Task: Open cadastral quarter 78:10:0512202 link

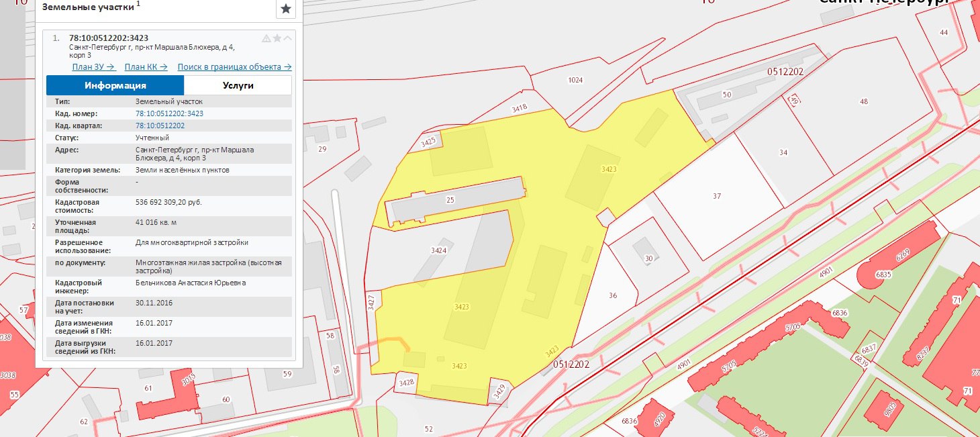Action: [160, 126]
